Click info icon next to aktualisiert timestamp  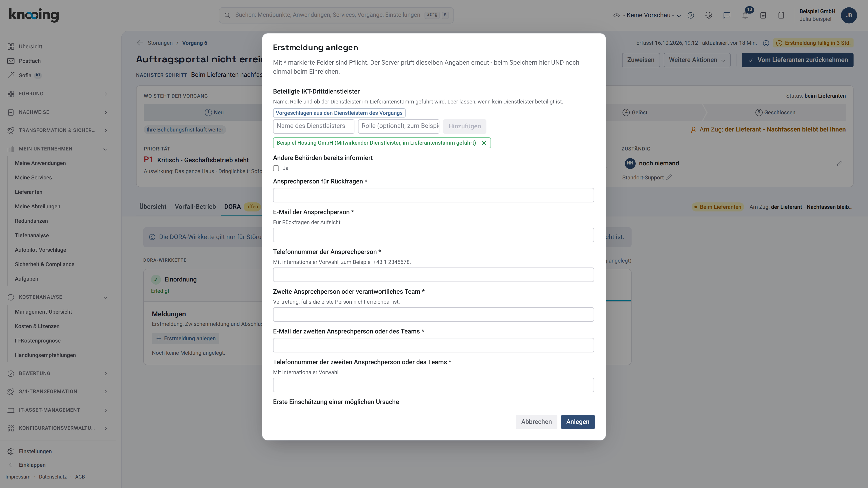point(766,43)
